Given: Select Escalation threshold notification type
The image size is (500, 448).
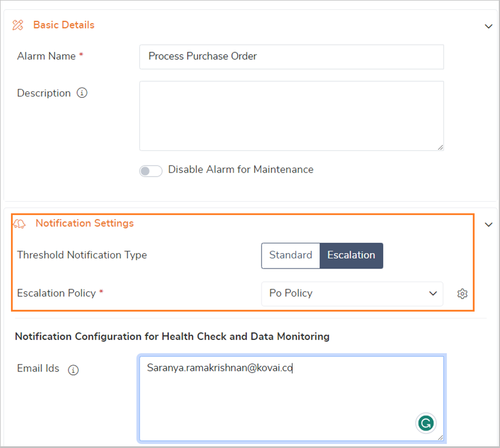Looking at the screenshot, I should click(x=351, y=255).
